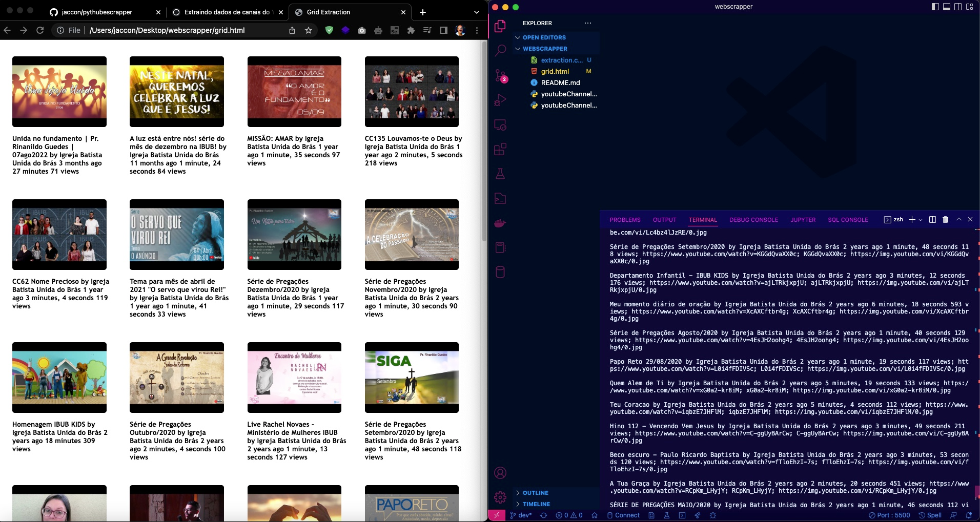Click the Spell status bar button
Screen dimensions: 980x522
930,515
